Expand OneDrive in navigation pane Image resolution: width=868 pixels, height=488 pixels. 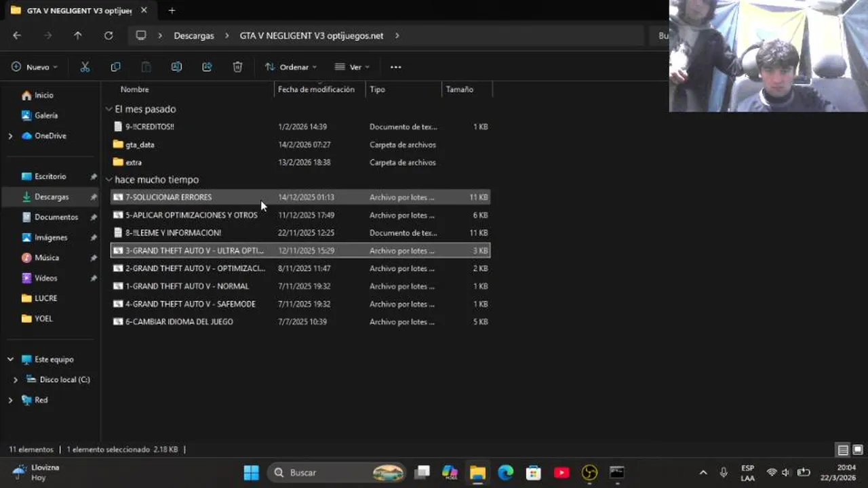(x=10, y=136)
